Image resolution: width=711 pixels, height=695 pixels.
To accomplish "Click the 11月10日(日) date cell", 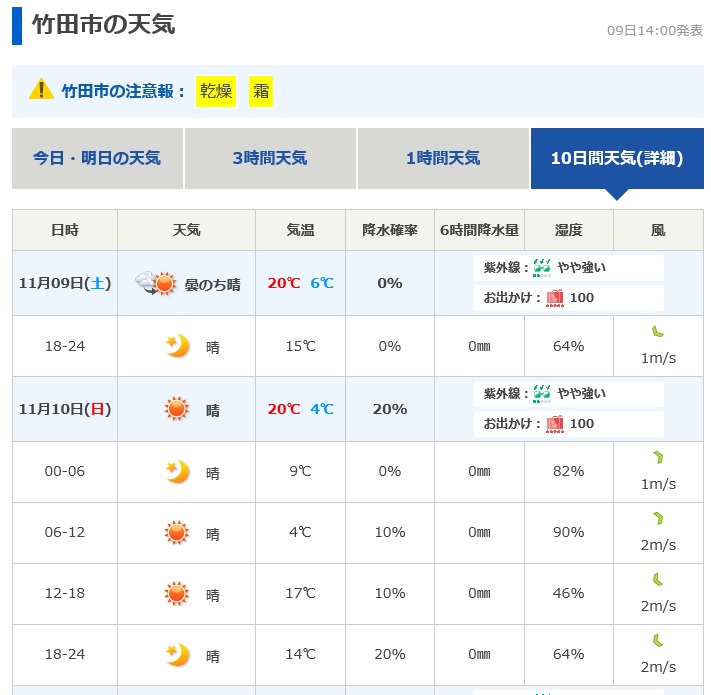I will click(65, 409).
